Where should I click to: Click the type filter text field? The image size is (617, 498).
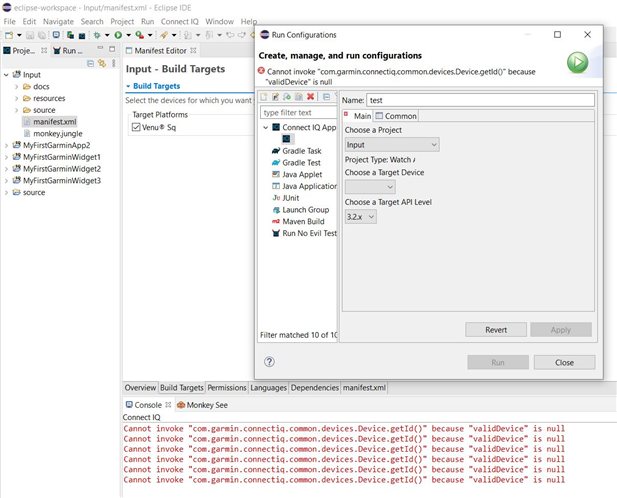299,113
